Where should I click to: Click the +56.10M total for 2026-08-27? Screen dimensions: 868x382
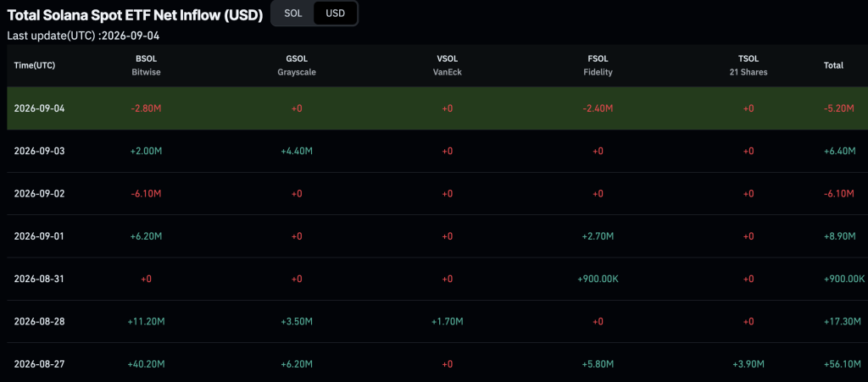[x=843, y=363]
